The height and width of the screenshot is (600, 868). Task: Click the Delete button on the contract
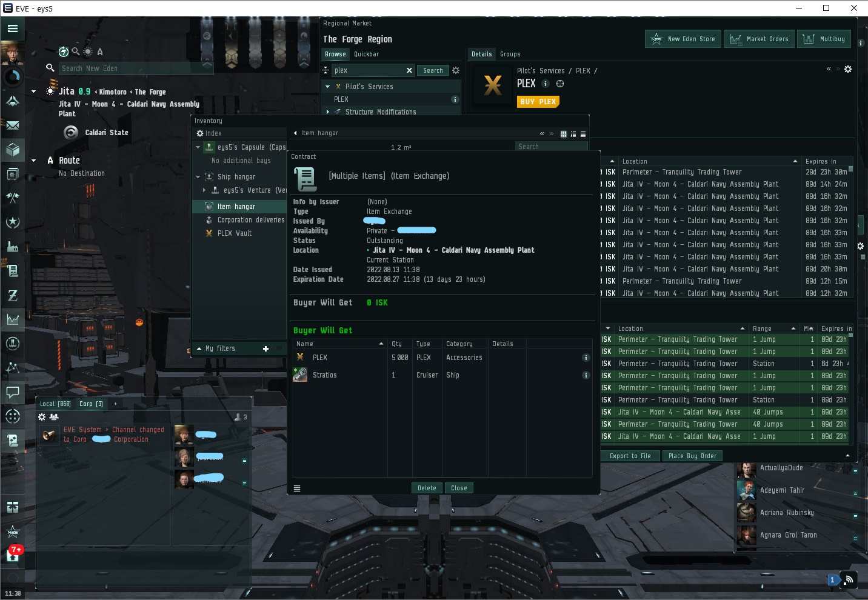(x=427, y=488)
